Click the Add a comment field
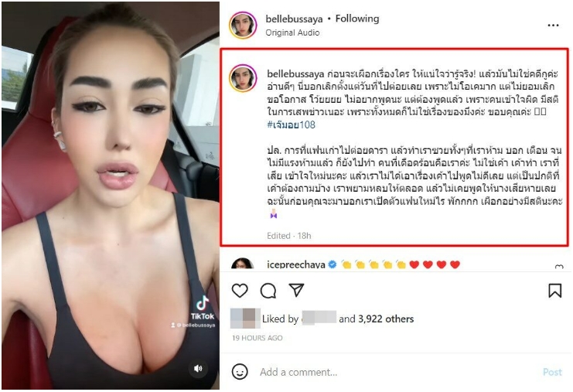The image size is (573, 392). pos(398,372)
